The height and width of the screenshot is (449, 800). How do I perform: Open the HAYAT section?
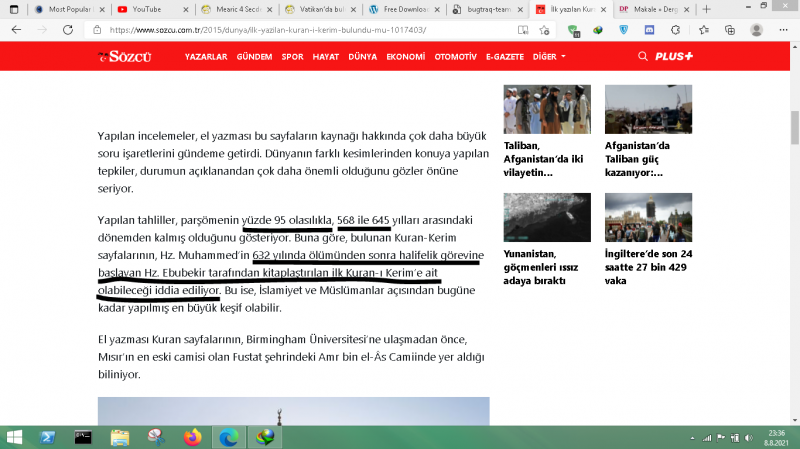coord(326,57)
